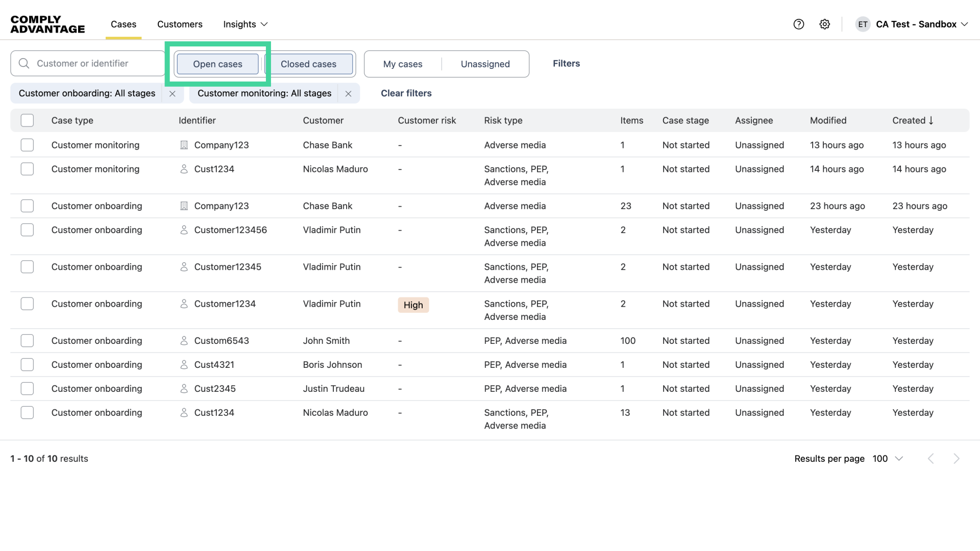Remove Customer monitoring filter chip

[x=348, y=93]
